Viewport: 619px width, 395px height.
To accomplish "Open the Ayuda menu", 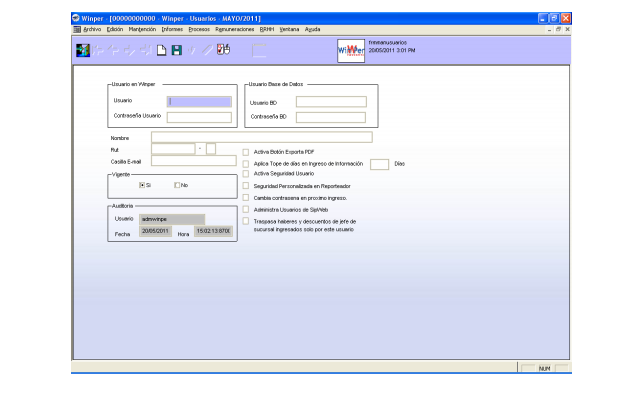I will point(312,30).
